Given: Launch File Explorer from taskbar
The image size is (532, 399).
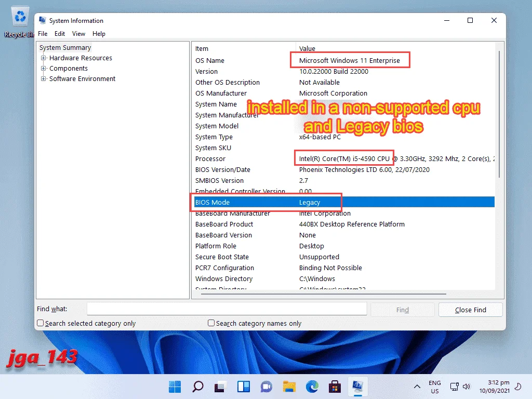Looking at the screenshot, I should tap(289, 387).
